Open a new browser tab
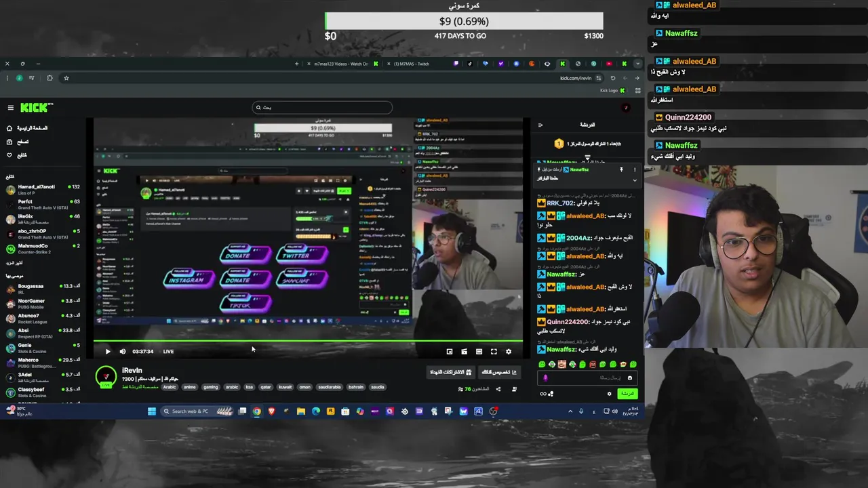Viewport: 868px width, 488px height. (x=296, y=64)
